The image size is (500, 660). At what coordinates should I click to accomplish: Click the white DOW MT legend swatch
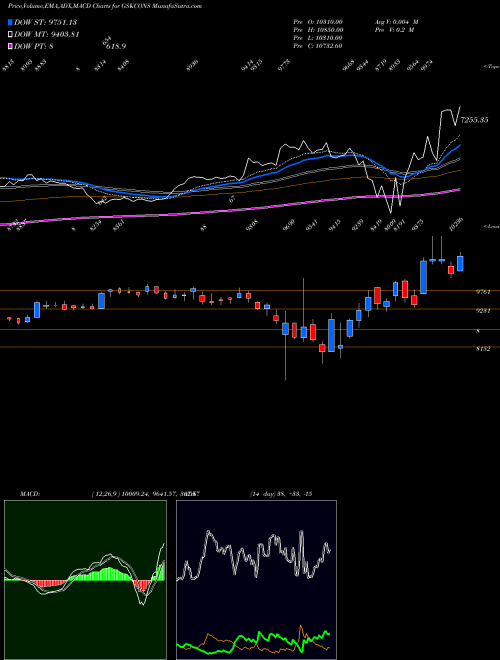10,34
